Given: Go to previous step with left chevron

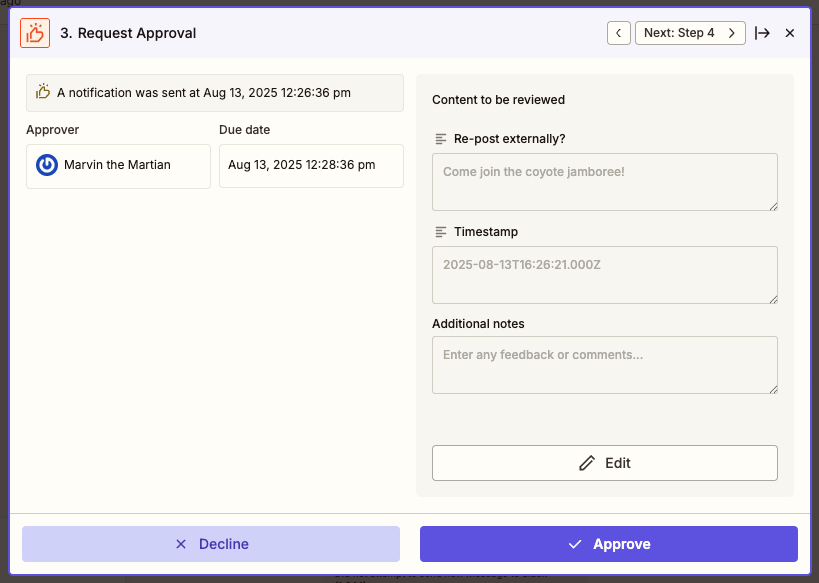Looking at the screenshot, I should pos(619,33).
